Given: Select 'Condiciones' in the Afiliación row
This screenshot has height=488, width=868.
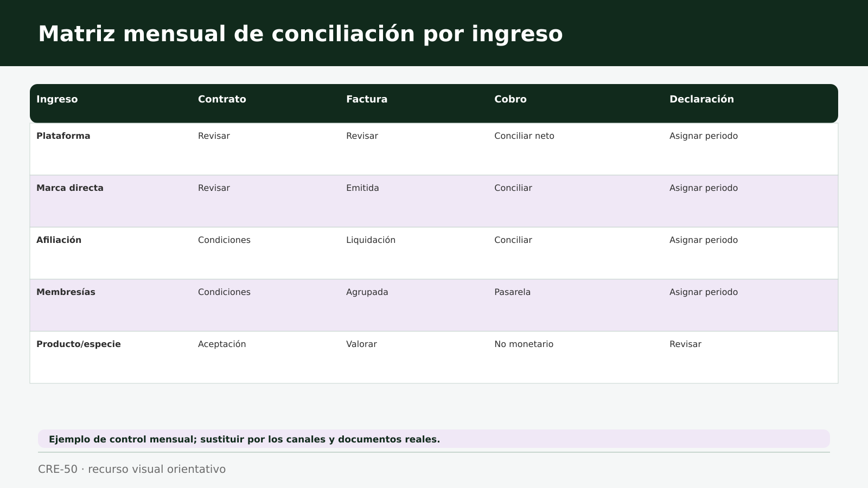Looking at the screenshot, I should pos(224,240).
